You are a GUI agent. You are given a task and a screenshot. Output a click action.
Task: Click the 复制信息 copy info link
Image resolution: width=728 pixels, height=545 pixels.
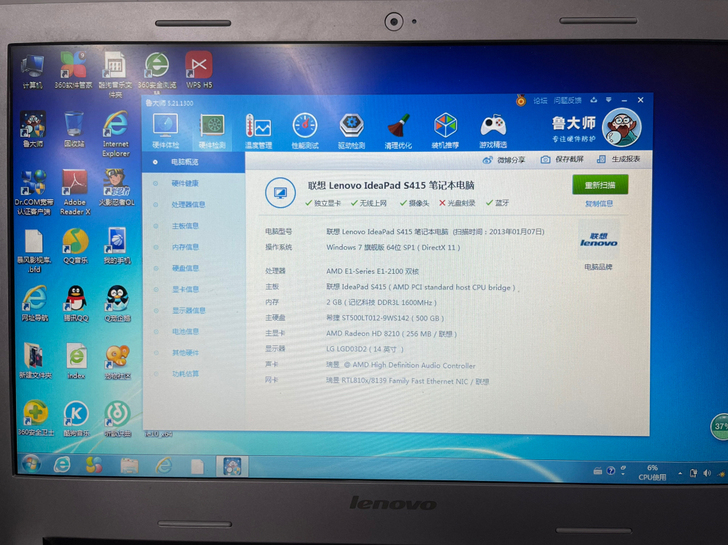pyautogui.click(x=599, y=204)
